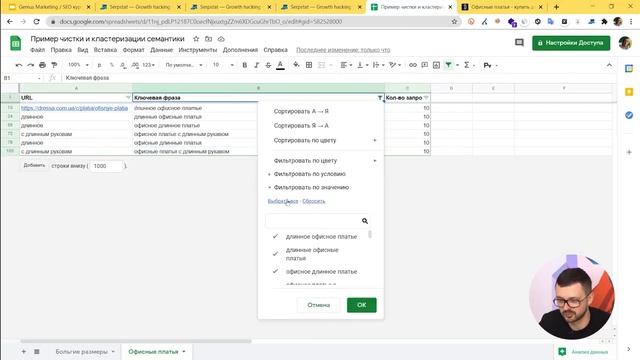
Task: Select the Paint format tool
Action: tap(54, 65)
